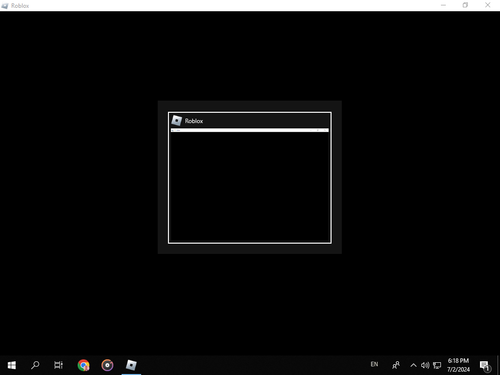500x375 pixels.
Task: Open the network status icon
Action: (437, 365)
